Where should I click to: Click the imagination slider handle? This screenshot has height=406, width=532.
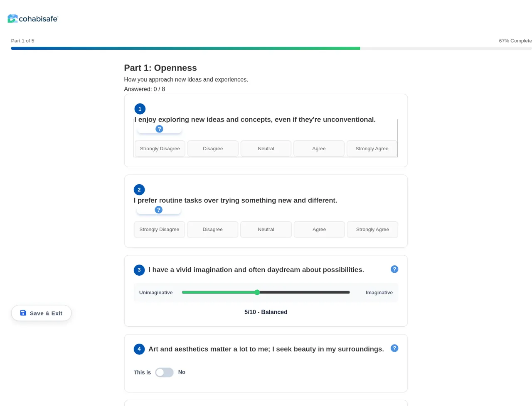257,292
